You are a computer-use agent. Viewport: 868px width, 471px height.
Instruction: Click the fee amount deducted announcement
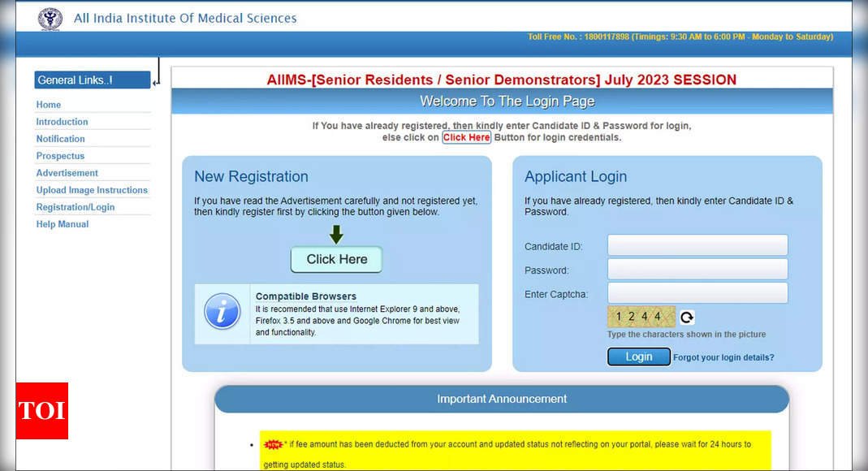(515, 451)
